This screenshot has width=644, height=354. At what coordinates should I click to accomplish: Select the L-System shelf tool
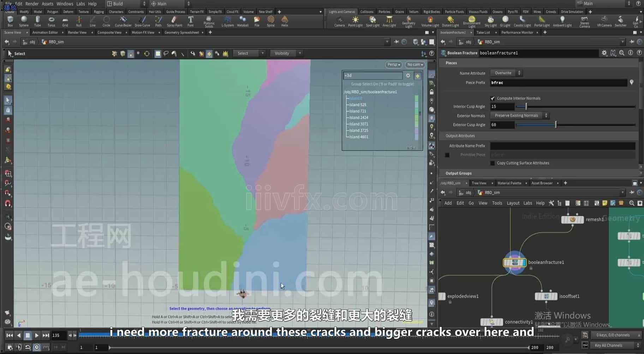tap(227, 21)
